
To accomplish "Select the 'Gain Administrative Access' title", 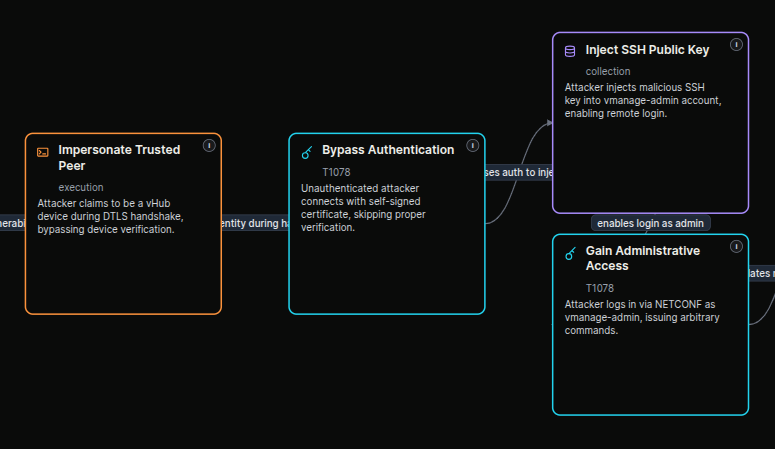I will tap(643, 258).
